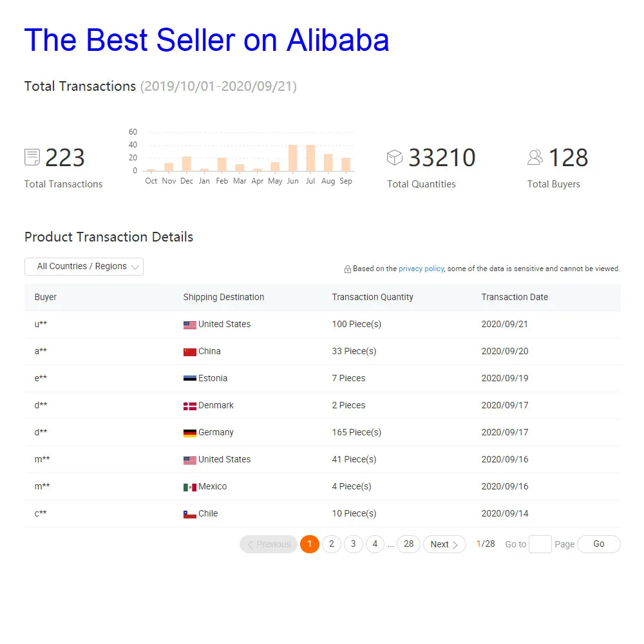Screen dimensions: 644x644
Task: Click the Total Transactions document icon
Action: pyautogui.click(x=32, y=157)
